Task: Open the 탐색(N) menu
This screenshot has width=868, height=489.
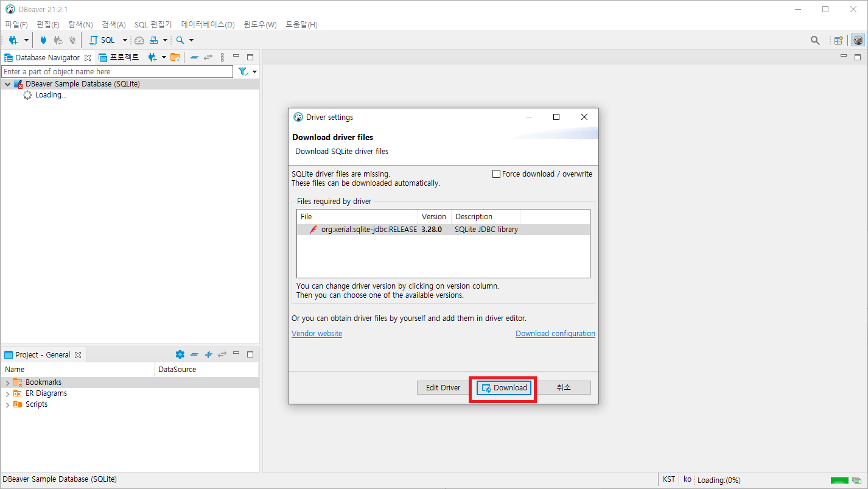Action: [80, 24]
